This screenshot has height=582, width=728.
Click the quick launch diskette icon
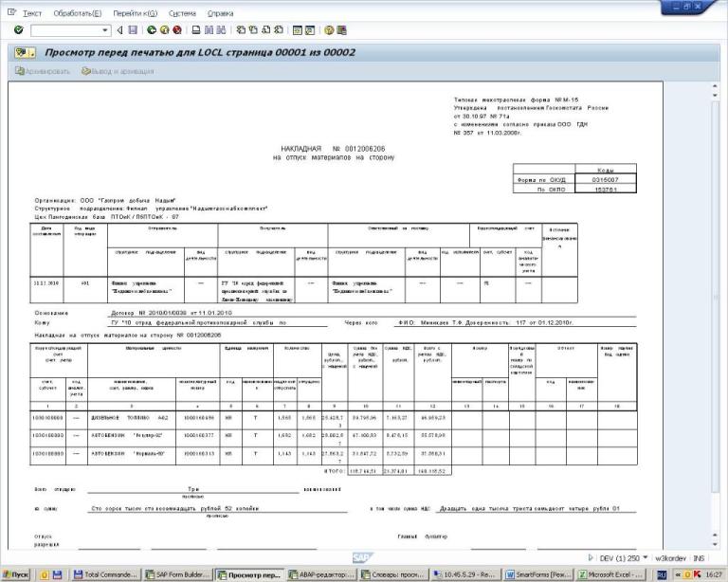(x=57, y=574)
